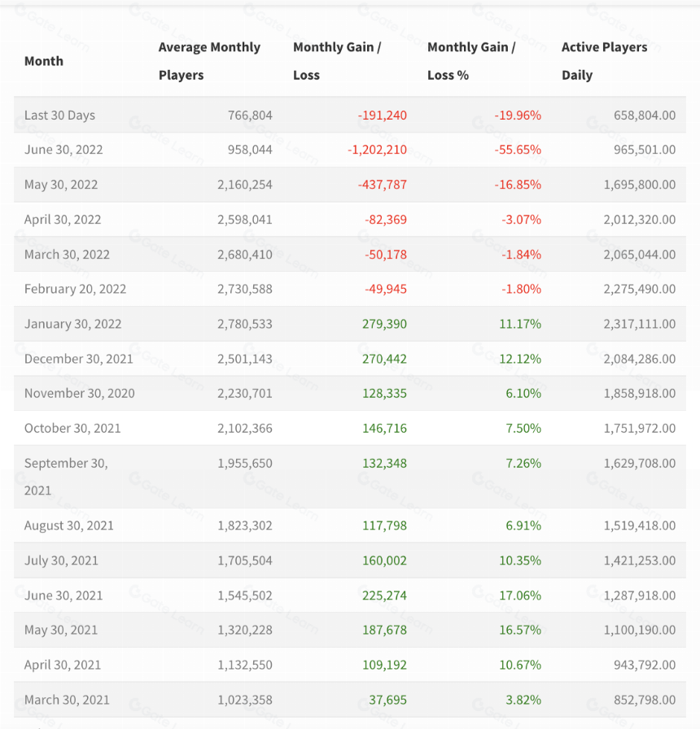Click the percentage 17.06%
This screenshot has height=729, width=700.
point(520,595)
